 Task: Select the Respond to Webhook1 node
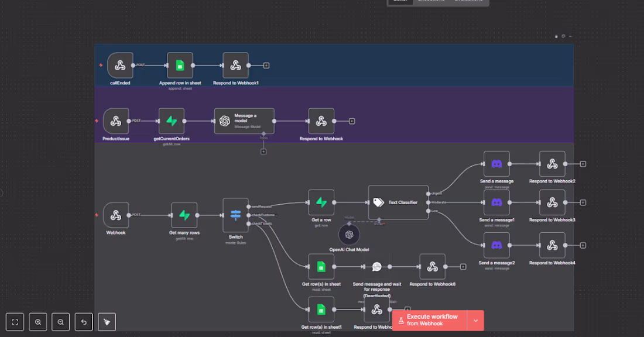point(235,66)
